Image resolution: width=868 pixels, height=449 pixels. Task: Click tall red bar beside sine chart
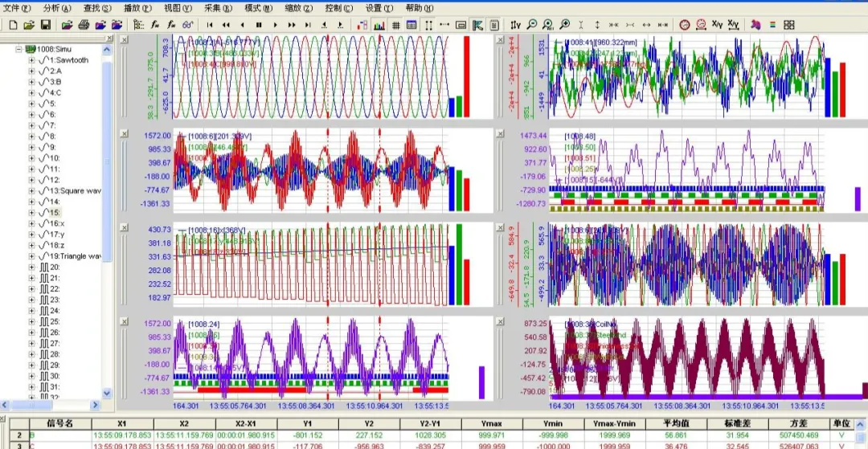(x=466, y=76)
